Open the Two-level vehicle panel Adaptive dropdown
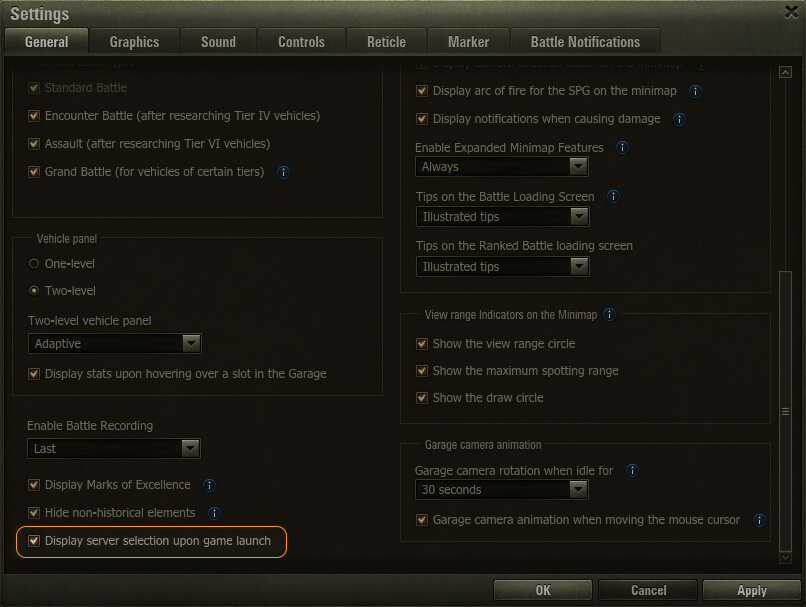This screenshot has height=607, width=806. tap(114, 343)
